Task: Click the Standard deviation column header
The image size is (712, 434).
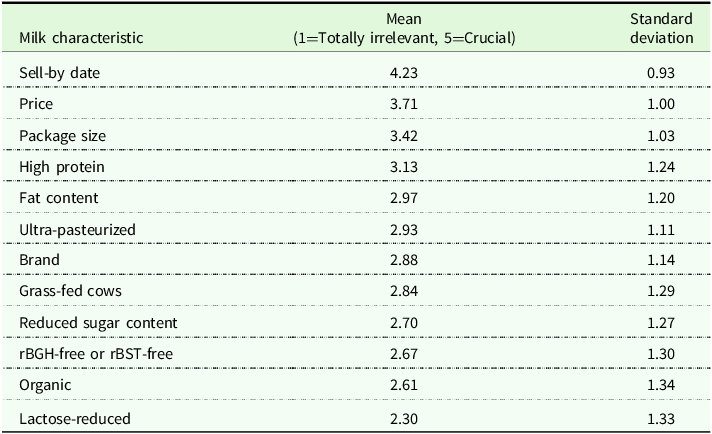Action: tap(661, 28)
